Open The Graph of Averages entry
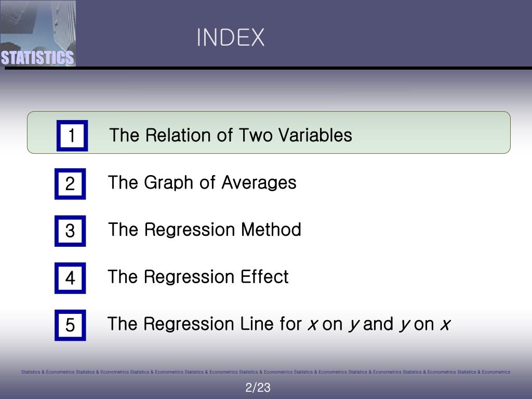 [202, 183]
